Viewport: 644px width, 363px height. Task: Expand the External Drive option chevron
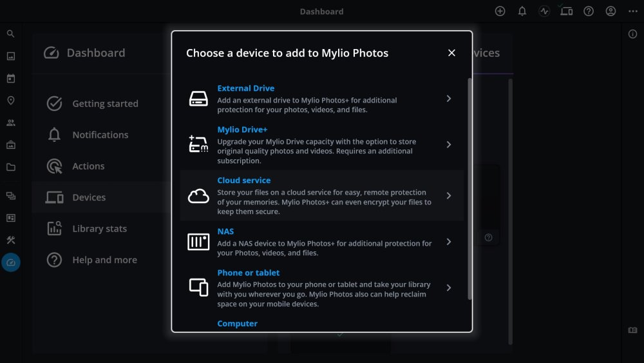coord(448,99)
